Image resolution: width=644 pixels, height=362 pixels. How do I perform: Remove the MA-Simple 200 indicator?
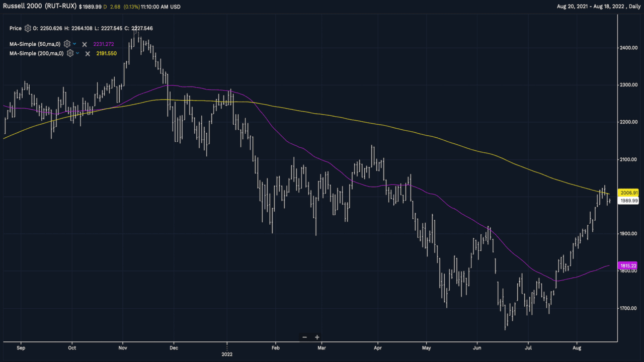tap(88, 54)
